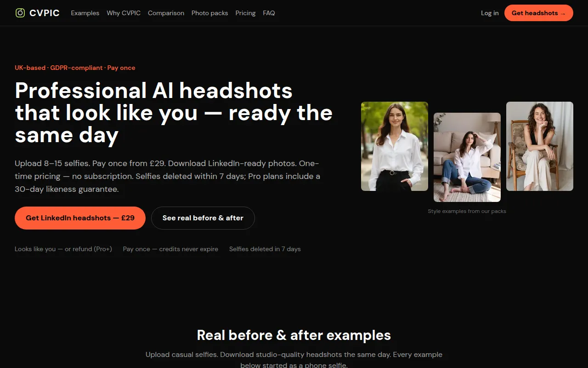The height and width of the screenshot is (368, 588).
Task: Jump to FAQ from the navbar
Action: pyautogui.click(x=269, y=13)
